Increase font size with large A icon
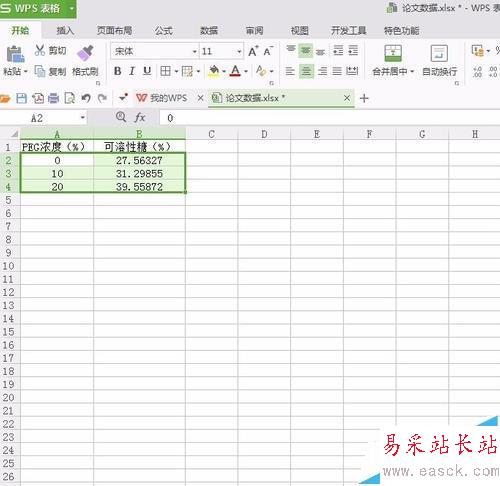Screen dimensions: 500x486 (253, 51)
